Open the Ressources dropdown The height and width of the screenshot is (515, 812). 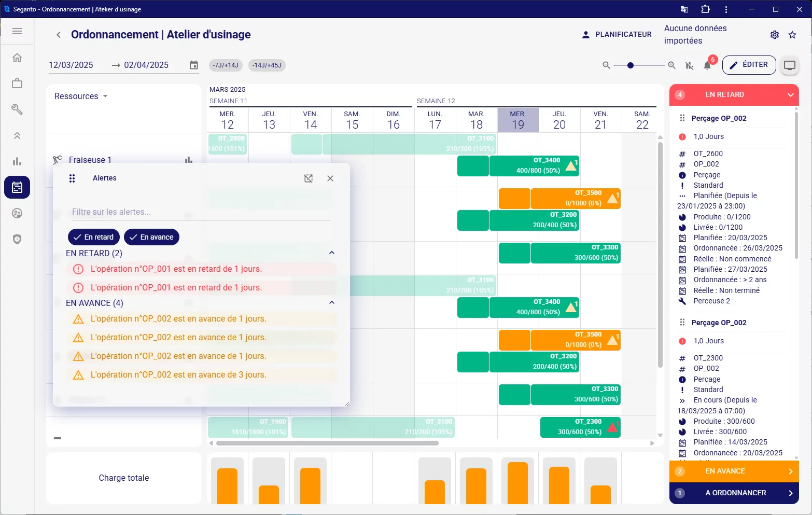coord(81,96)
